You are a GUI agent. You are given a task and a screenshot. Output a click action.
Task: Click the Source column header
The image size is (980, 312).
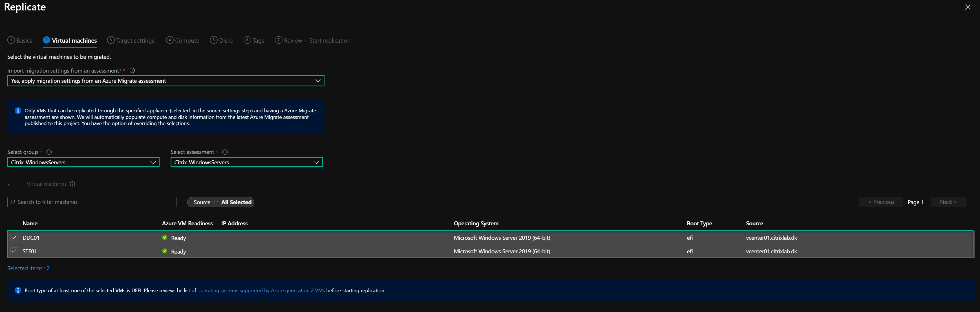(754, 223)
